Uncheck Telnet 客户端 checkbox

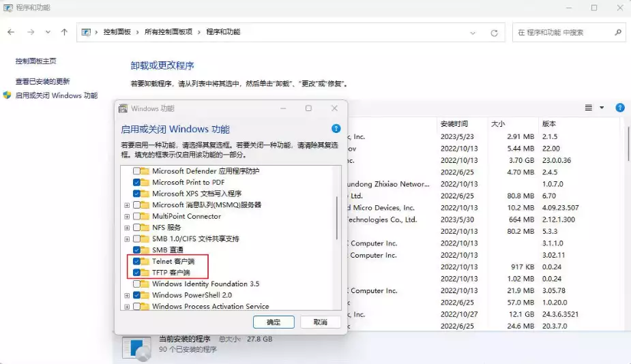point(137,261)
